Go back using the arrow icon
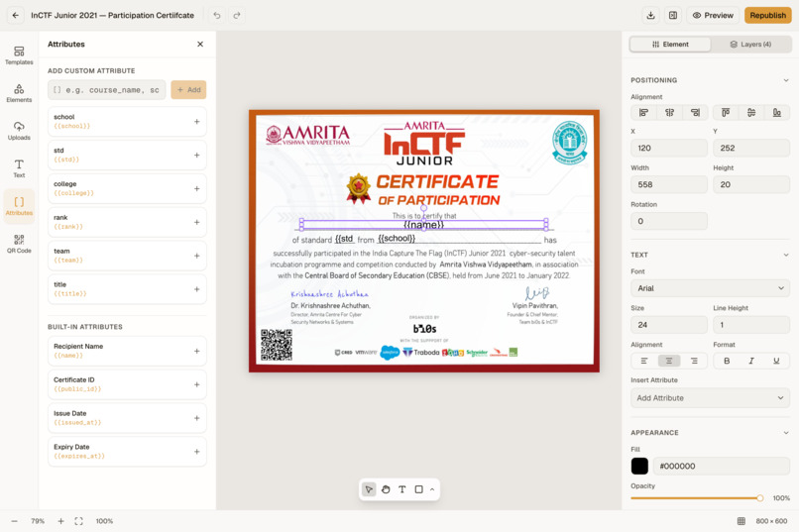Image resolution: width=799 pixels, height=532 pixels. 15,15
